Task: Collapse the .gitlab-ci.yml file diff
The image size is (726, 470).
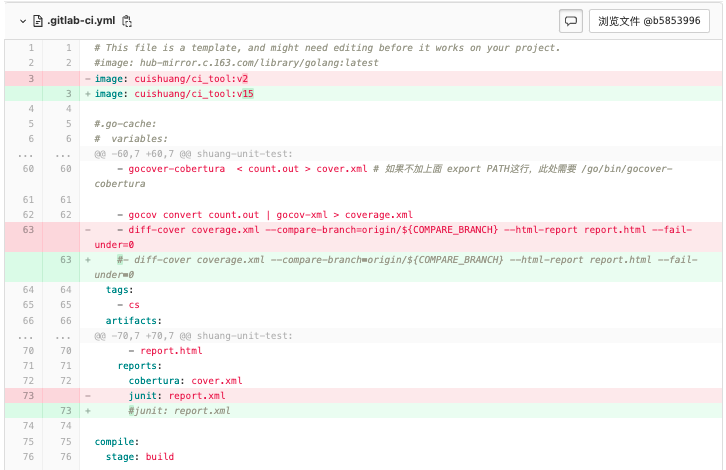Action: 22,20
